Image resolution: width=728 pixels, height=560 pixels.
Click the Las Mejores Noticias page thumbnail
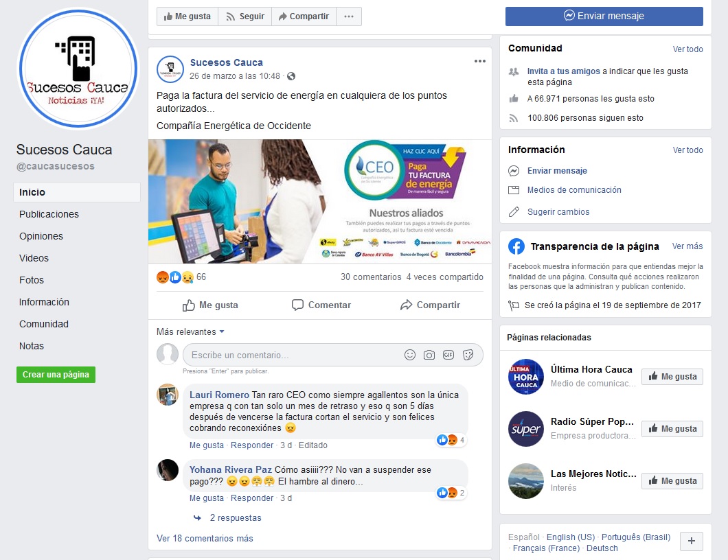click(x=525, y=480)
